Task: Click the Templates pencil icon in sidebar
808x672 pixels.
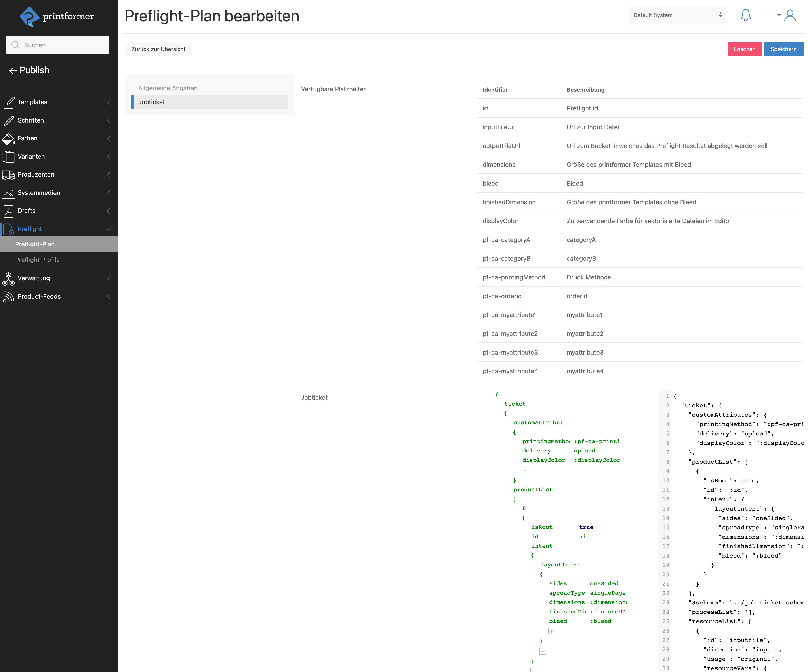Action: (x=8, y=102)
